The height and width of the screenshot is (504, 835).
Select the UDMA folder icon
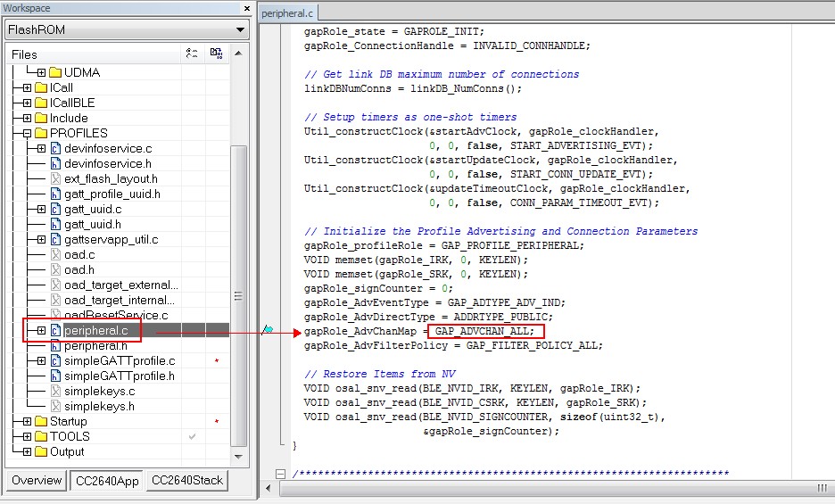point(55,72)
